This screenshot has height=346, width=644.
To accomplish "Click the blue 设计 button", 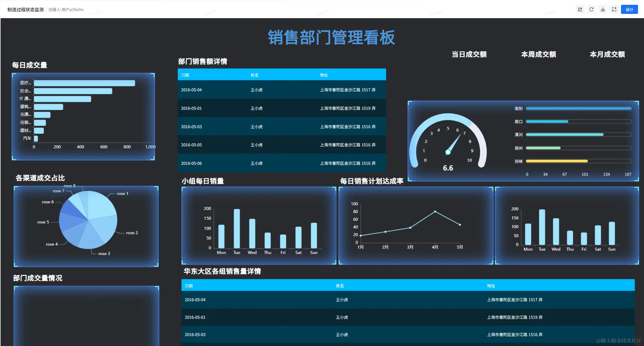I will 629,9.
